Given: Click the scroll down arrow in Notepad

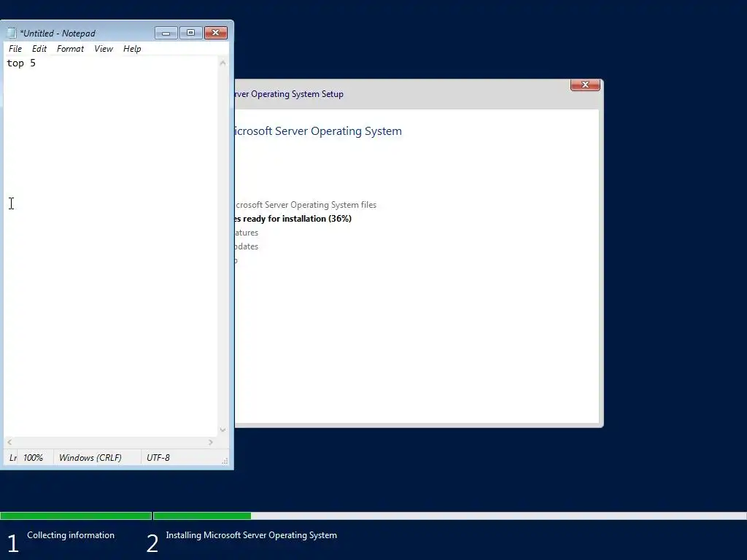Looking at the screenshot, I should click(x=222, y=429).
